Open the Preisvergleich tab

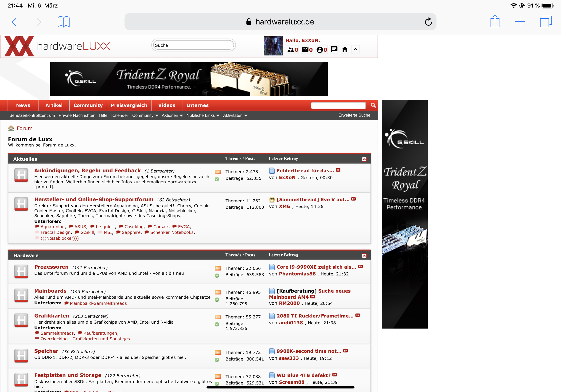[x=129, y=105]
